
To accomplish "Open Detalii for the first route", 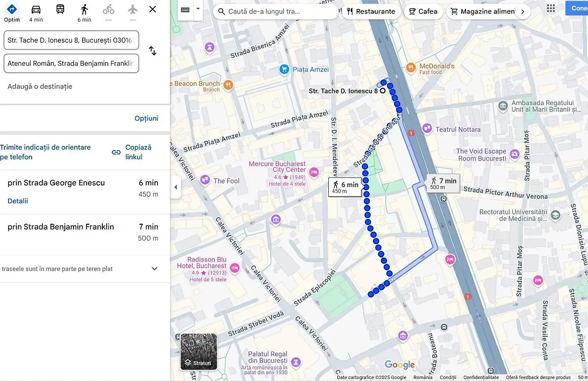I will pos(17,201).
